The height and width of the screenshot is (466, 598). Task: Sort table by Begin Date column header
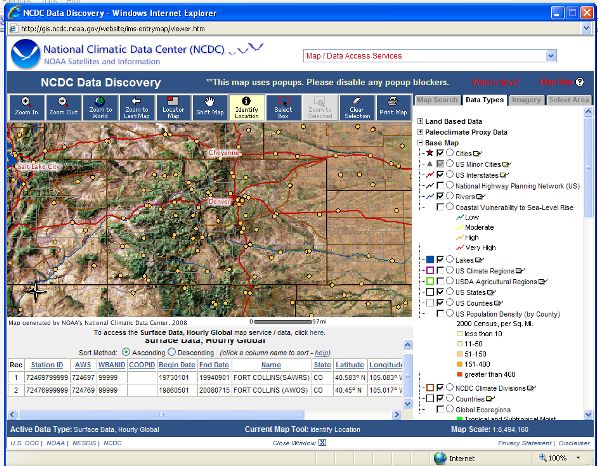coord(177,365)
